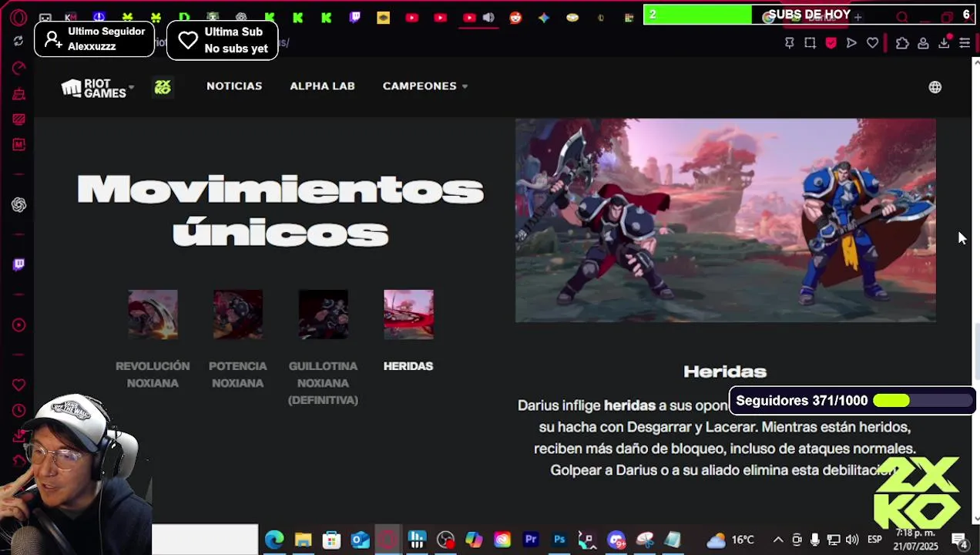Viewport: 980px width, 555px height.
Task: Open the taskbar clock showing 7:18 p. m.
Action: [x=916, y=540]
